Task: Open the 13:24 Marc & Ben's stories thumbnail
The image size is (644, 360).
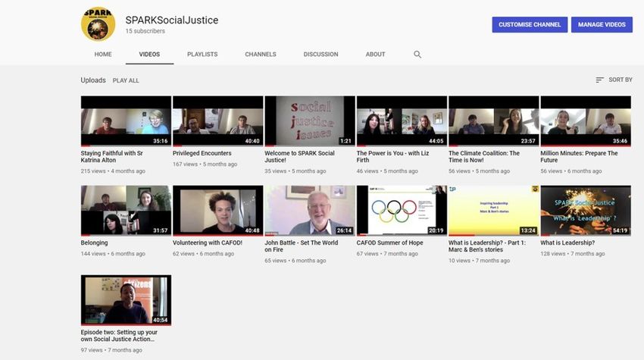Action: click(494, 211)
